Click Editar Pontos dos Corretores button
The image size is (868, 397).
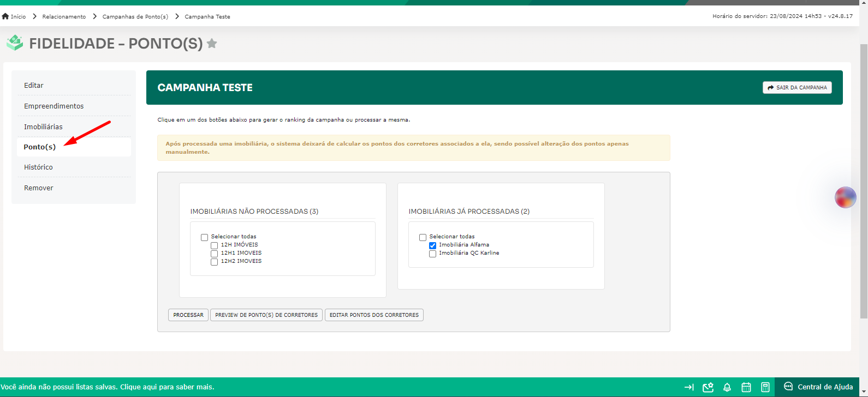pyautogui.click(x=374, y=315)
